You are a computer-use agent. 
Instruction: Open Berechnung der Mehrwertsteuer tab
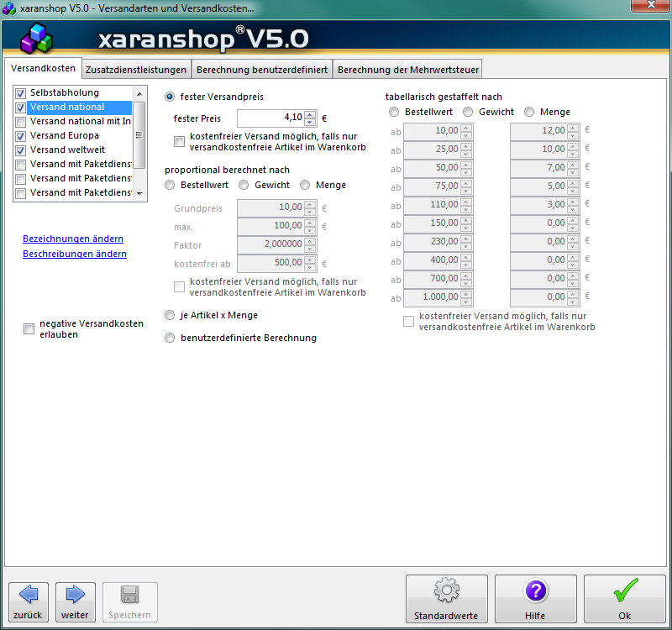tap(408, 70)
